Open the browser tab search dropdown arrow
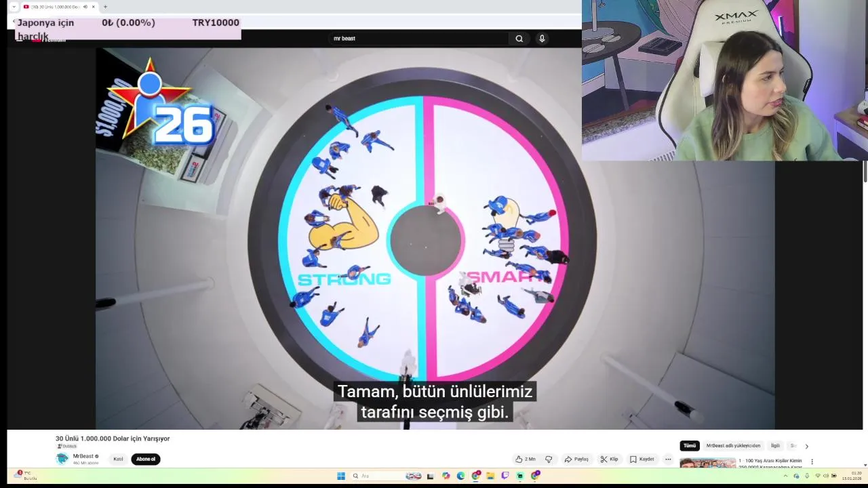Viewport: 868px width, 488px height. tap(14, 7)
